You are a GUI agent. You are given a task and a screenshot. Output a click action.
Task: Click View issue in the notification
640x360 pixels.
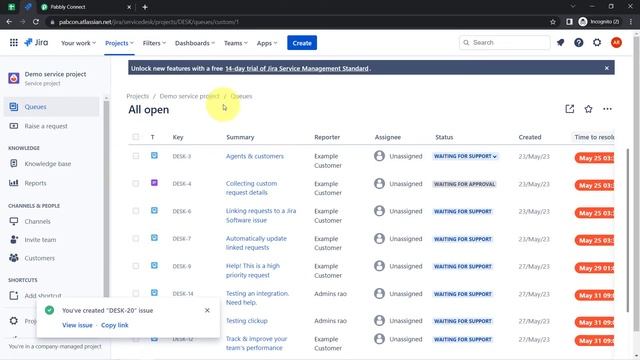coord(77,325)
